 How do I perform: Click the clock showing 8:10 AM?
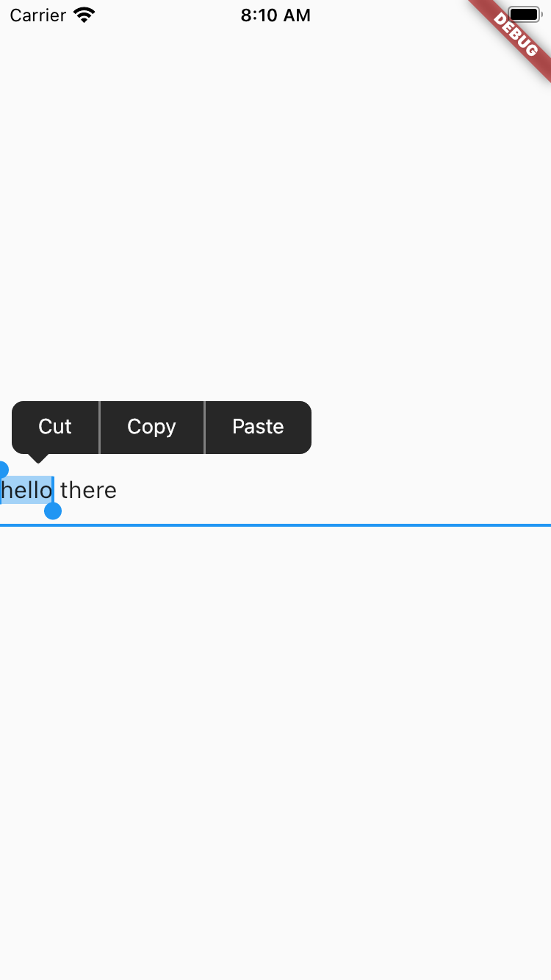click(275, 15)
